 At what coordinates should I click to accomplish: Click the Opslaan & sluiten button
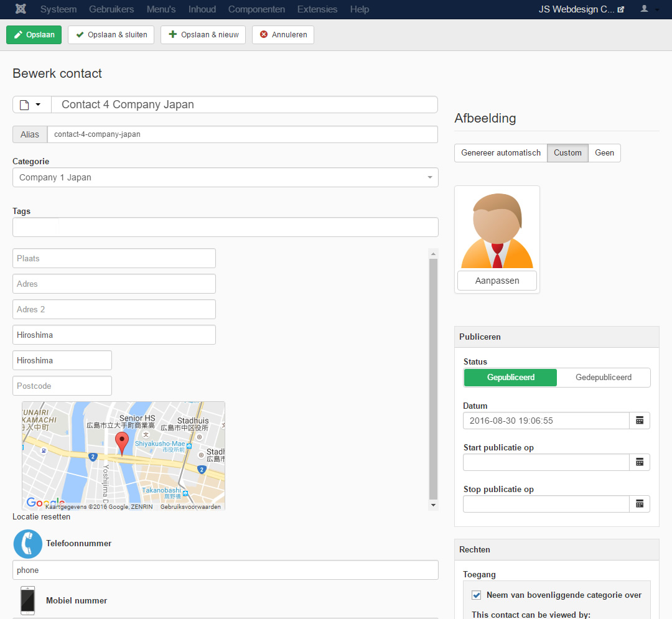[x=111, y=35]
